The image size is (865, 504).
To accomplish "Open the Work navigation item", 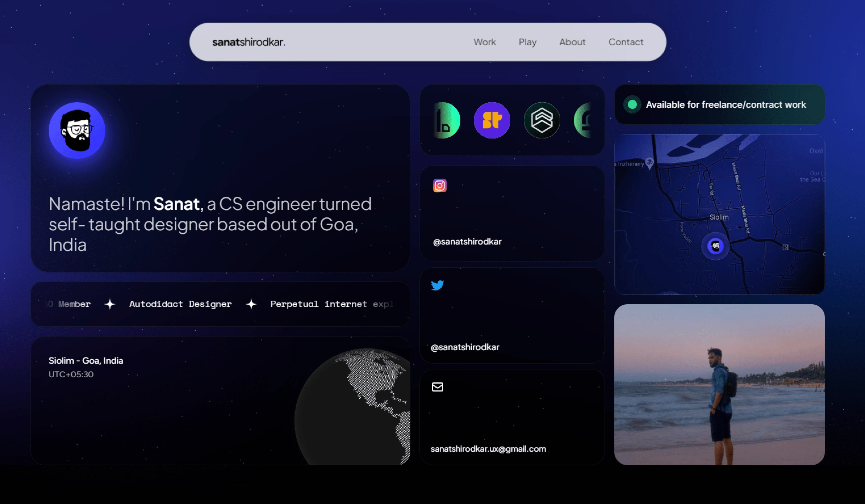I will pos(485,42).
